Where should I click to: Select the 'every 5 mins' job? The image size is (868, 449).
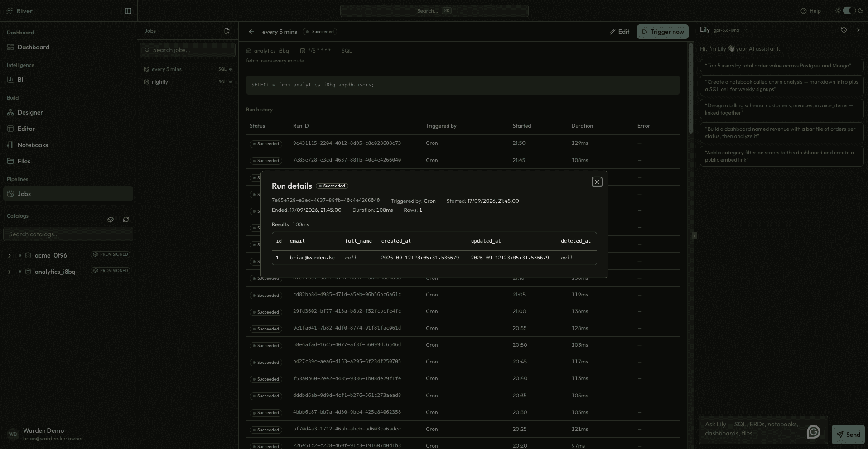tap(188, 69)
